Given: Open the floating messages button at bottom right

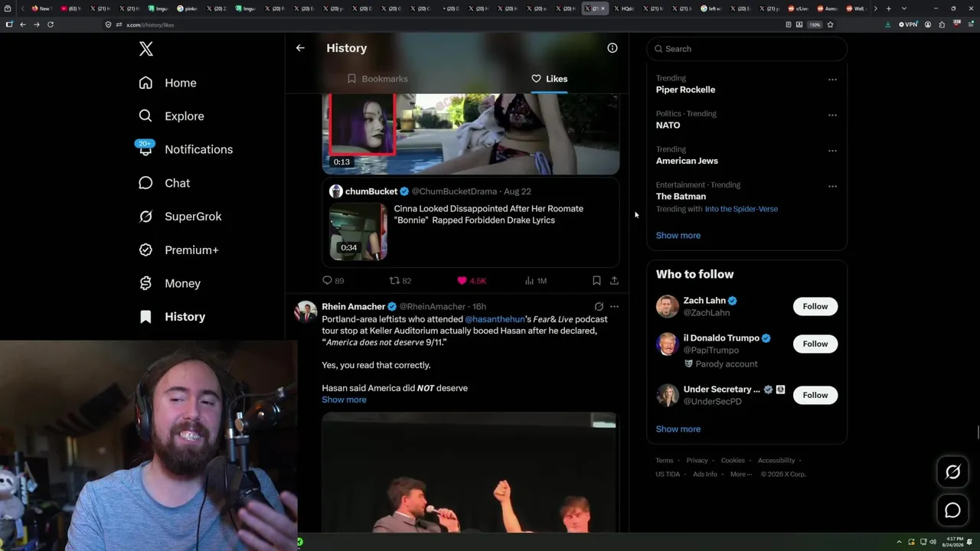Looking at the screenshot, I should (x=953, y=510).
